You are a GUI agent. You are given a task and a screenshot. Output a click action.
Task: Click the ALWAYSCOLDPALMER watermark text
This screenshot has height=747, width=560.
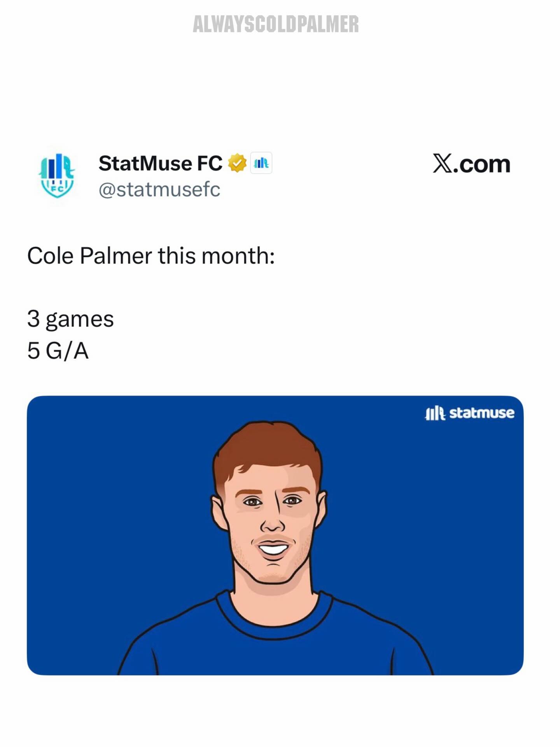tap(276, 24)
